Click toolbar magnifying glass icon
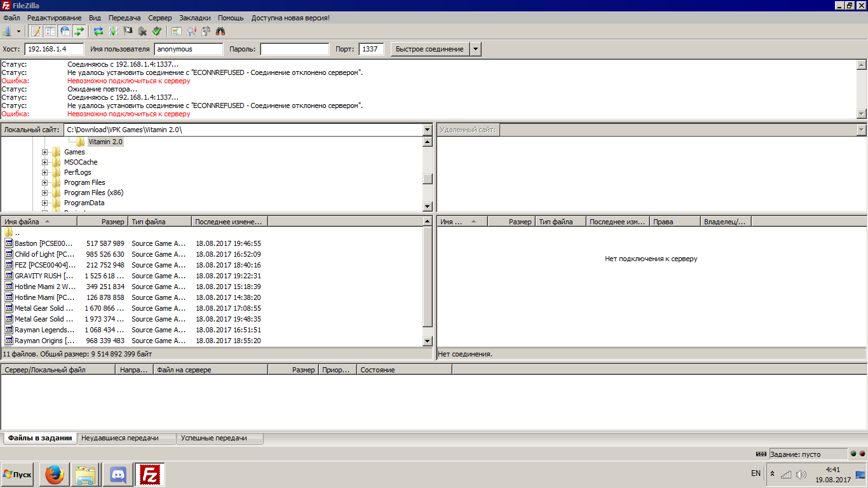The image size is (868, 488). pos(191,30)
